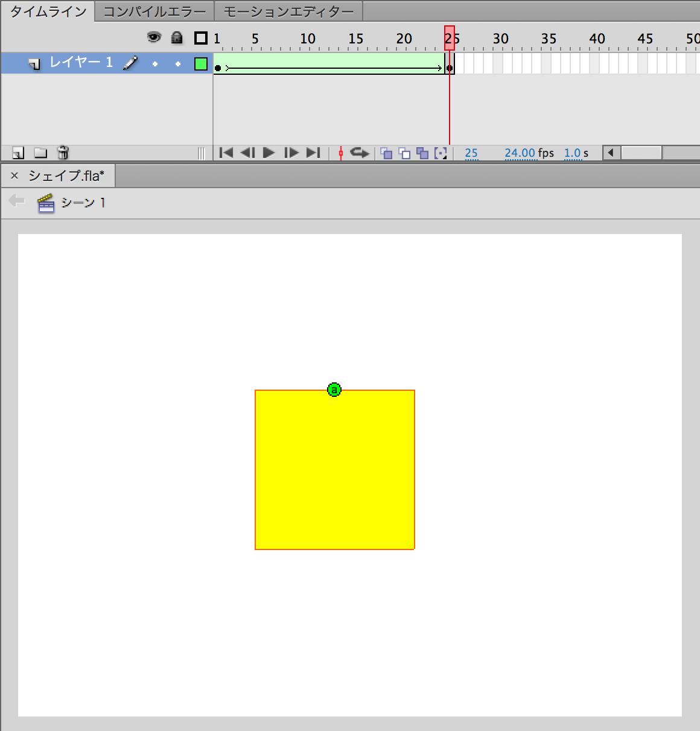The image size is (700, 731).
Task: Enable onion skin outlines
Action: click(404, 153)
